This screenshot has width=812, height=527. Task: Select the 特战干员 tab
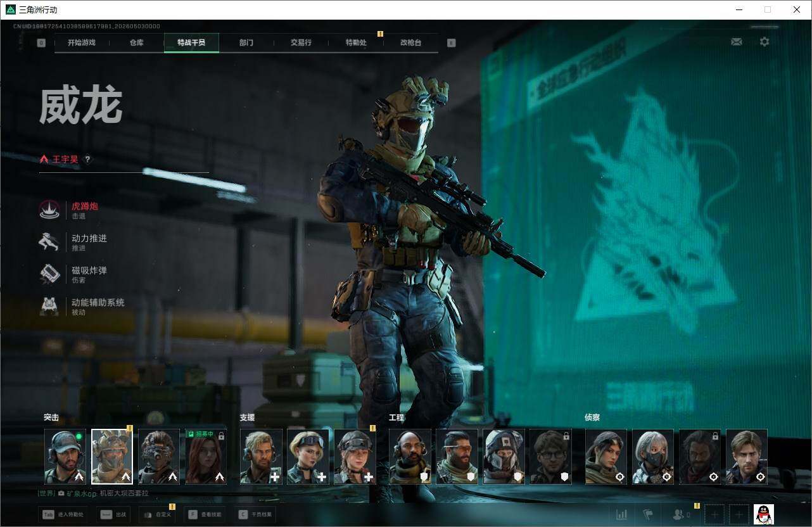[191, 43]
